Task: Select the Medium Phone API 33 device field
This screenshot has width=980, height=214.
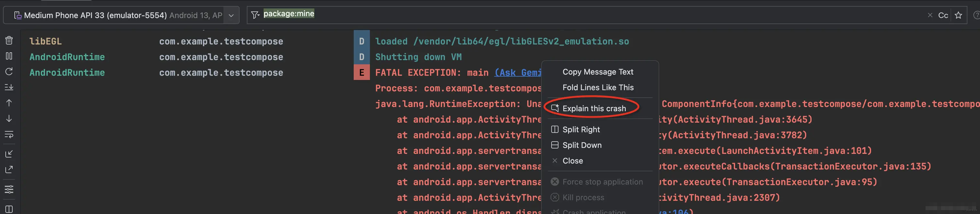Action: pos(121,15)
